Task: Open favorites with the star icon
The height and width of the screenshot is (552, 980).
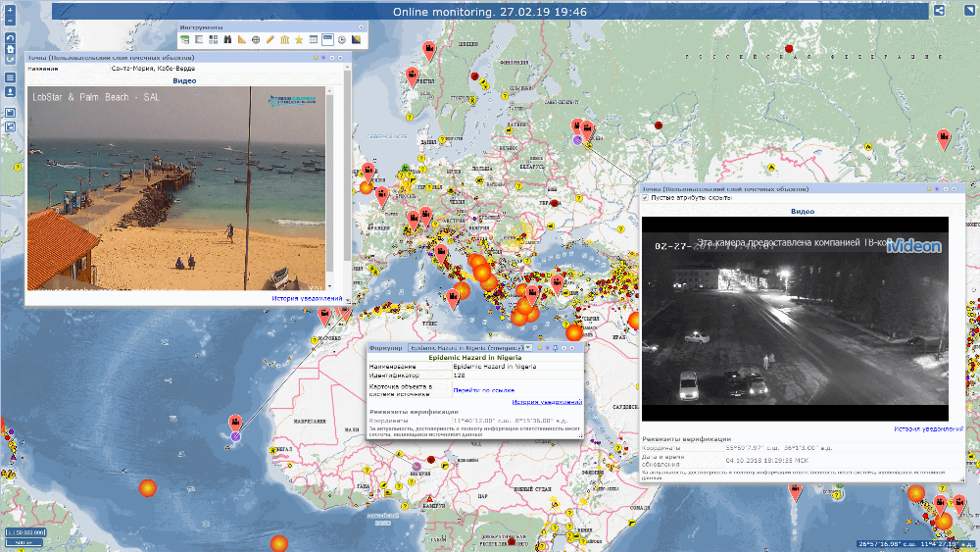Action: (299, 40)
